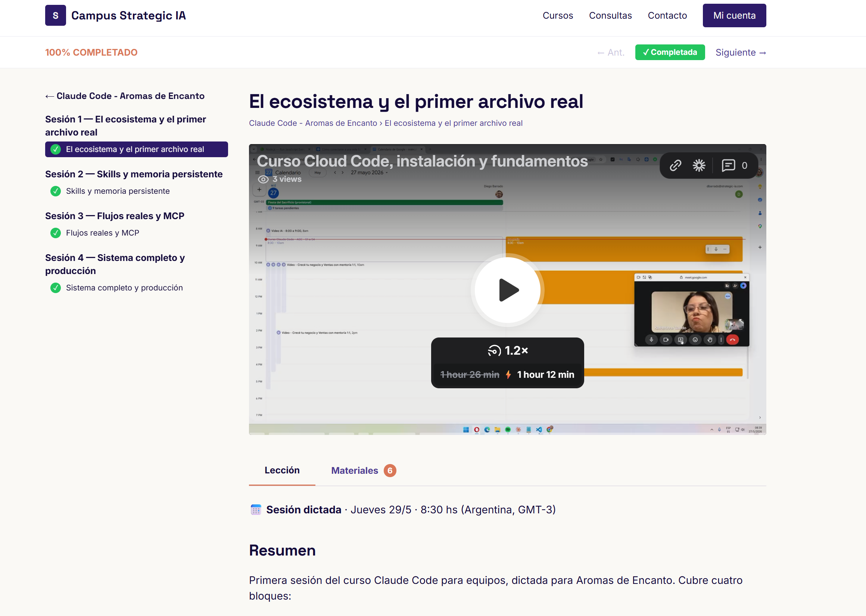
Task: Click the Sesión 3 section heading
Action: (x=115, y=216)
